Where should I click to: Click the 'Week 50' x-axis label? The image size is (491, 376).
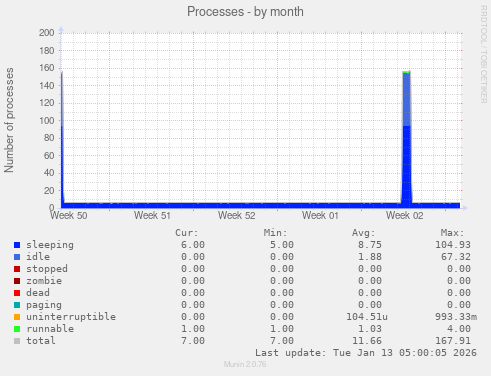coord(69,215)
